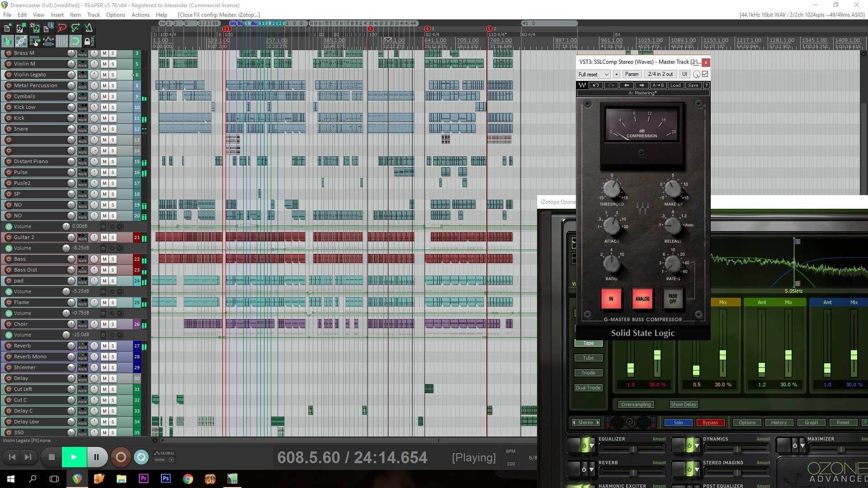Toggle the metronome icon in toolbar
This screenshot has width=868, height=488.
(x=89, y=28)
